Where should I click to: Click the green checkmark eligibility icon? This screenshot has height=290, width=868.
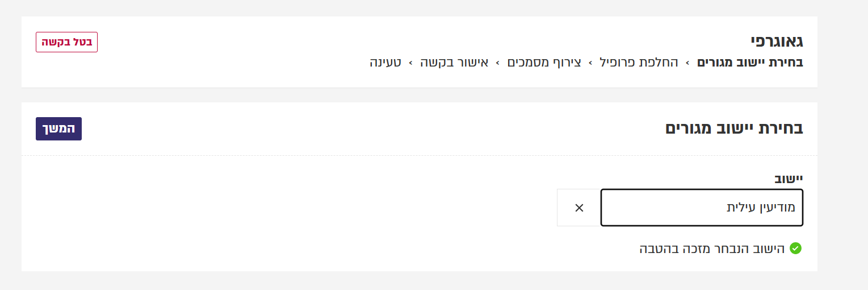coord(795,248)
